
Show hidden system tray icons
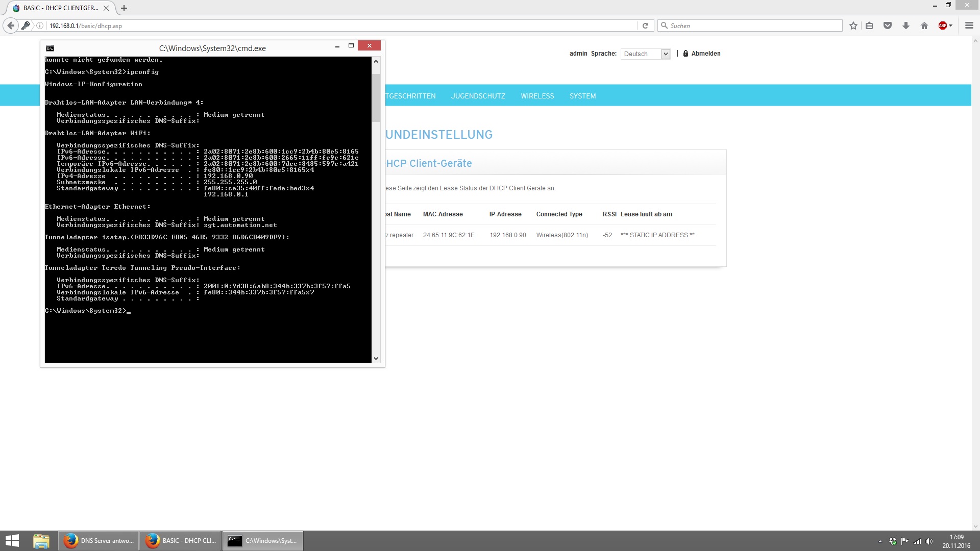click(880, 541)
